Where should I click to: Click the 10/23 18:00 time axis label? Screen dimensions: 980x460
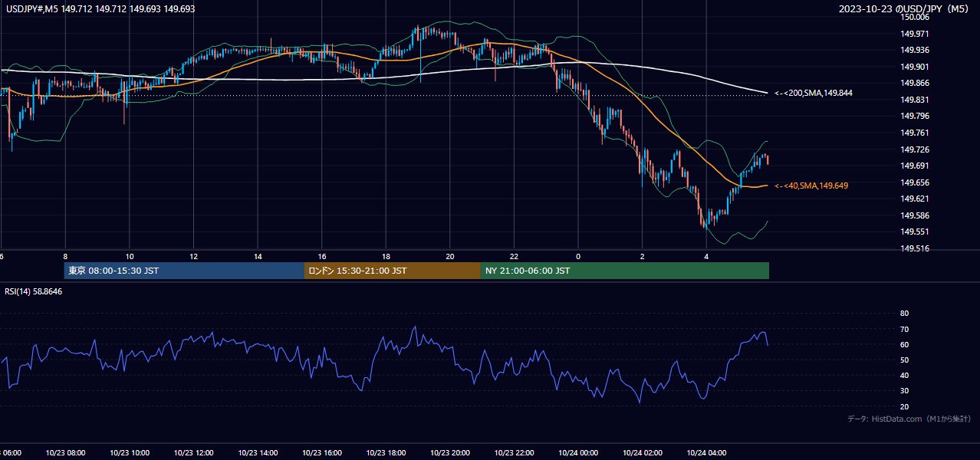pyautogui.click(x=386, y=452)
